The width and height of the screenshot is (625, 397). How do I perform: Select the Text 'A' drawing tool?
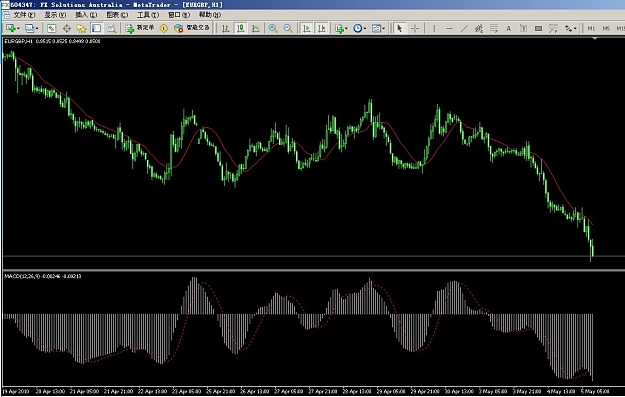pyautogui.click(x=509, y=28)
